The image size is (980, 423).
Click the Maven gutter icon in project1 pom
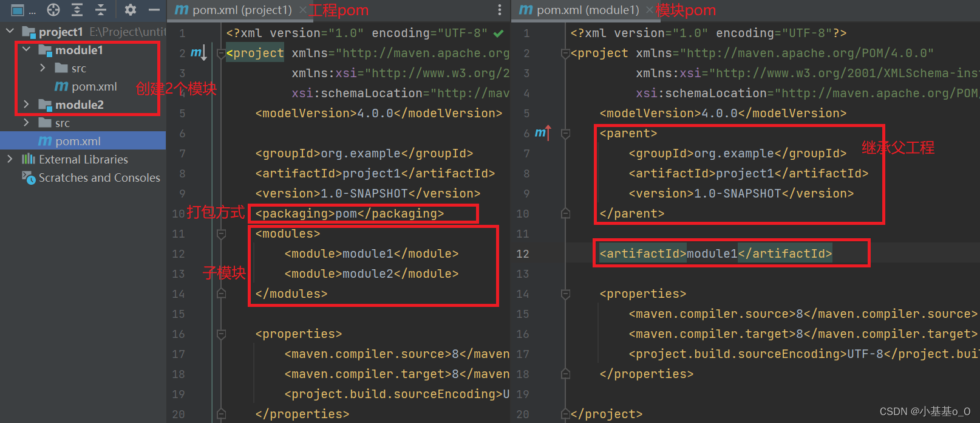tap(199, 53)
